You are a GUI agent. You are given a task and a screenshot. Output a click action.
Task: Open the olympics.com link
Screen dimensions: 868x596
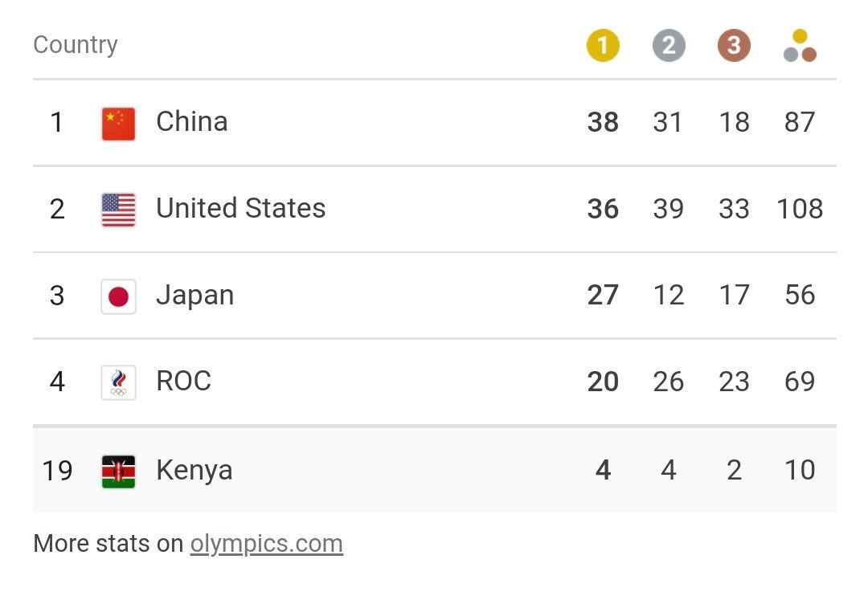266,544
